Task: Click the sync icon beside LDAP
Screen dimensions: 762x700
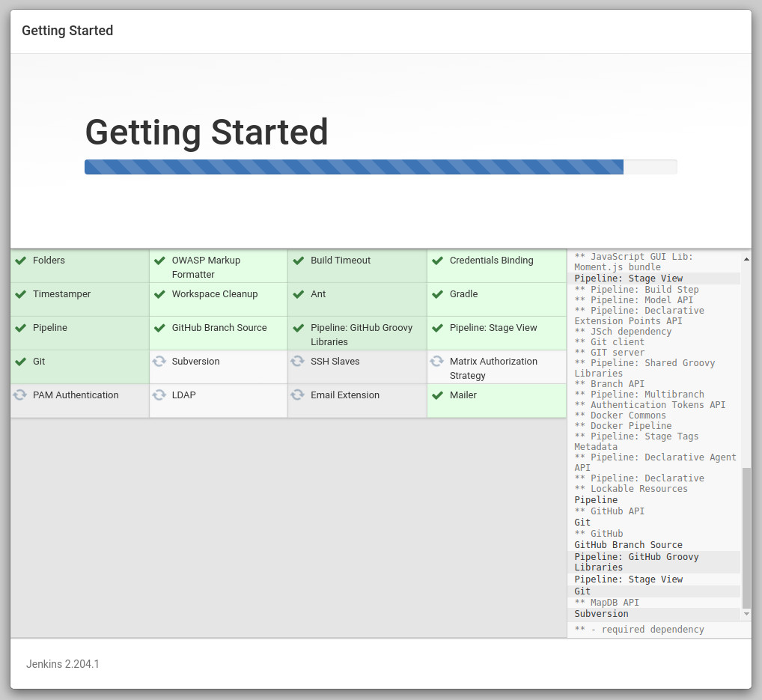Action: (x=159, y=395)
